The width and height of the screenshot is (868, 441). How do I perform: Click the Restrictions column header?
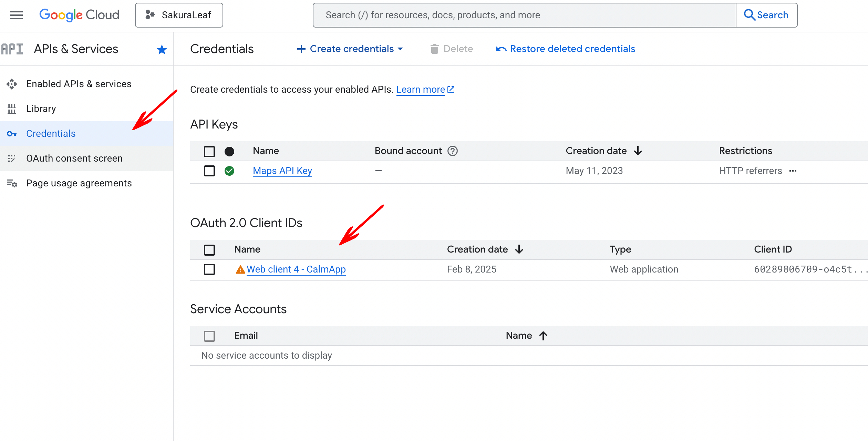point(745,151)
